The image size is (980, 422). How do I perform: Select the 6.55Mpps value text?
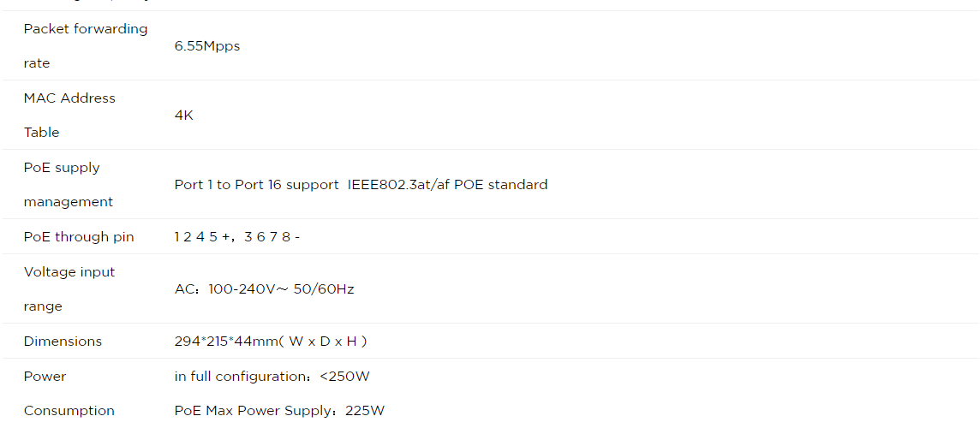coord(207,46)
